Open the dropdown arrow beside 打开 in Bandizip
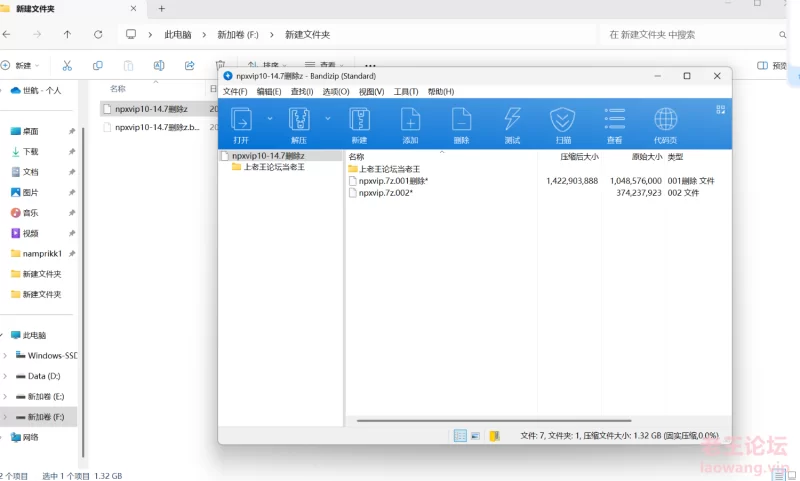800x481 pixels. click(x=270, y=118)
